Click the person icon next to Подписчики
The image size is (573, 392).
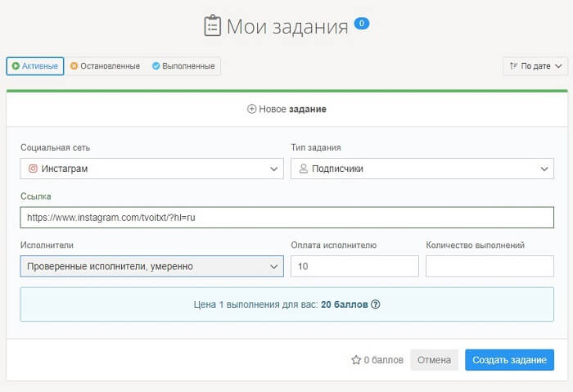pyautogui.click(x=304, y=169)
